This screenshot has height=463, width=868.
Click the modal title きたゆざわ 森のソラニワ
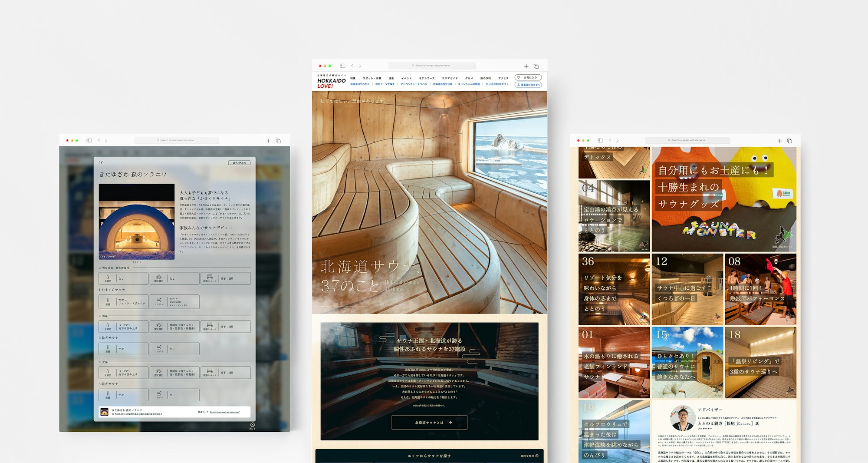pyautogui.click(x=133, y=174)
